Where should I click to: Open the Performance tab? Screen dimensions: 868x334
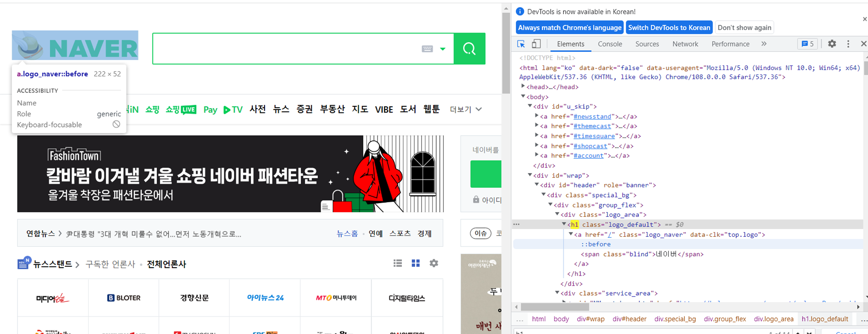730,44
